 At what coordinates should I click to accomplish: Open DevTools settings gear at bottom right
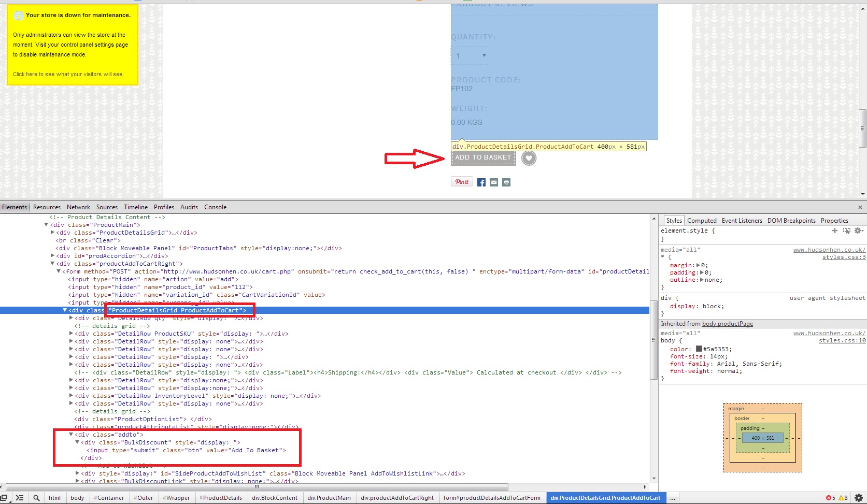click(858, 498)
